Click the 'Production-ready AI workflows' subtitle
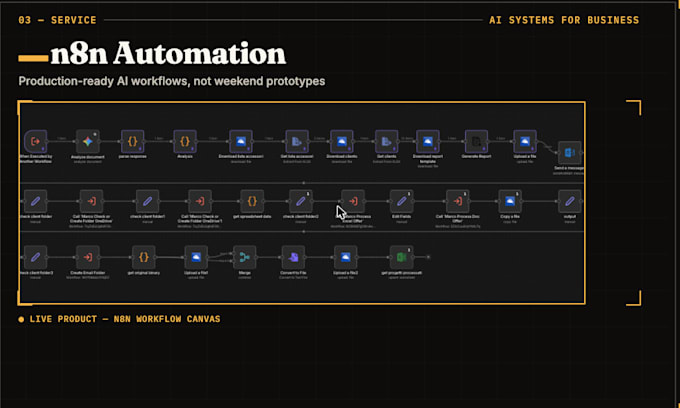Screen dimensions: 680x408 coord(172,81)
